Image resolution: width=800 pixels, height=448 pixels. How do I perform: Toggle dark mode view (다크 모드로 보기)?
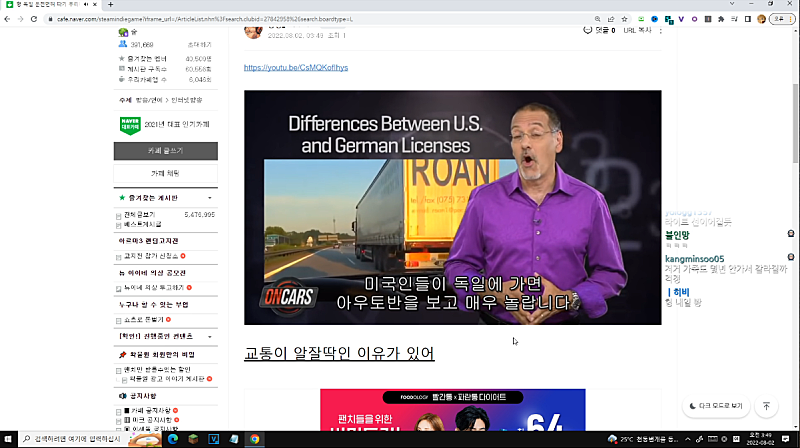click(x=715, y=406)
